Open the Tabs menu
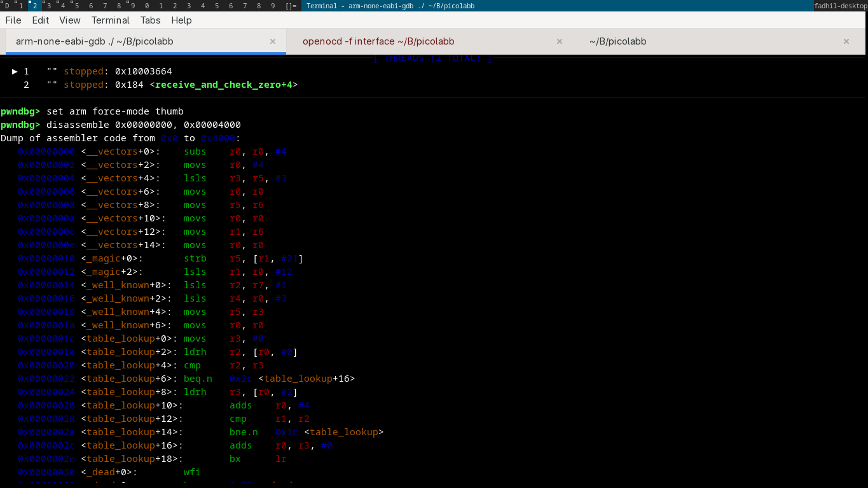 [x=151, y=20]
